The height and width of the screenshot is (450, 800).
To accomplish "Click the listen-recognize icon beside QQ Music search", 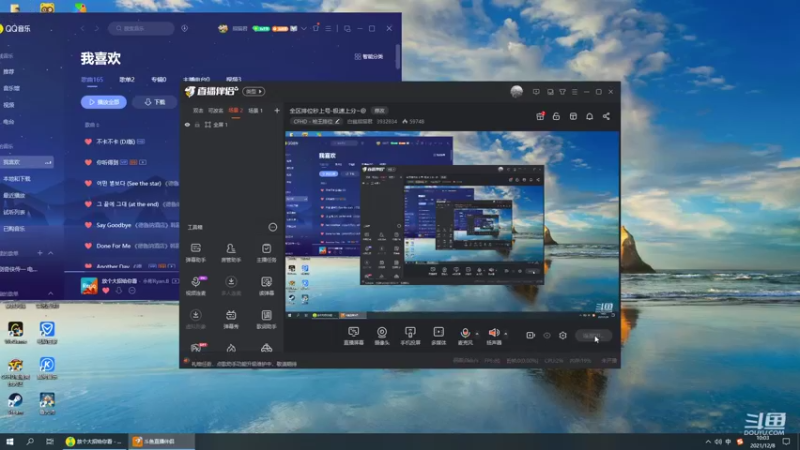I will coord(184,29).
